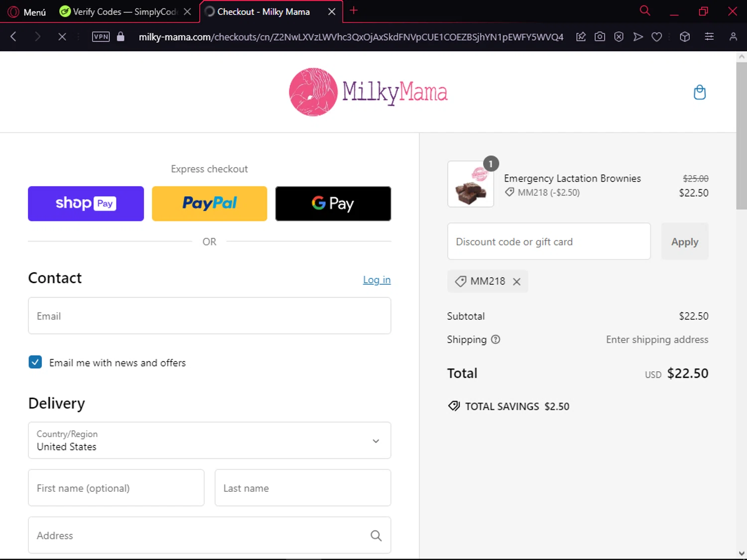Select the Checkout - Milky Mama tab
This screenshot has height=560, width=747.
pyautogui.click(x=264, y=11)
